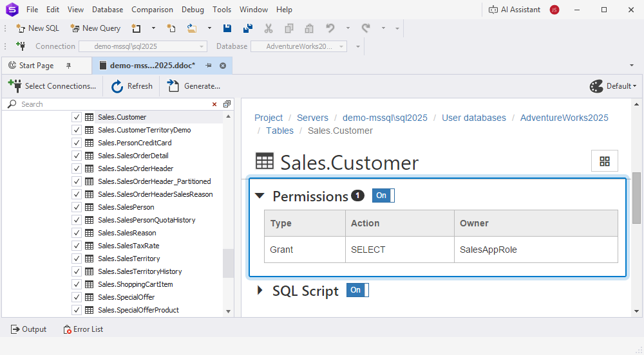Uncheck the Sales.Customer checkbox

tap(77, 117)
